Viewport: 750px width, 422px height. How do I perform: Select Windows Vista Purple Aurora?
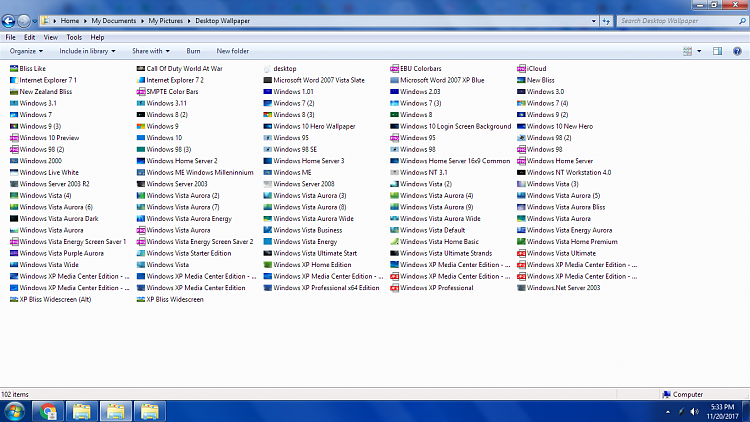point(56,254)
